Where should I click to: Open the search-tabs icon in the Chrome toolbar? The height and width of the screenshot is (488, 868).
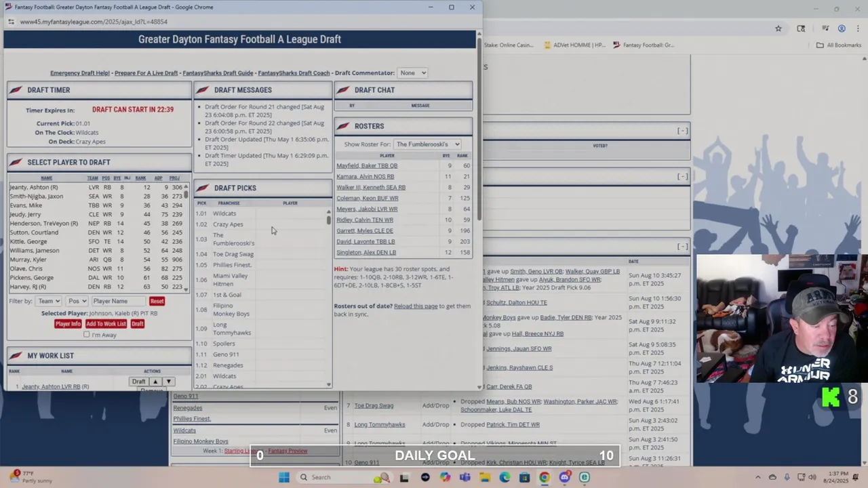[x=801, y=28]
